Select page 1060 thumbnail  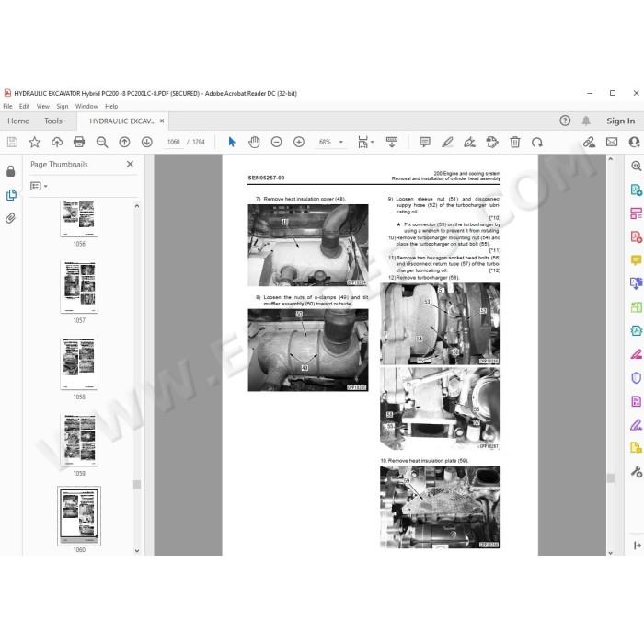tap(79, 516)
